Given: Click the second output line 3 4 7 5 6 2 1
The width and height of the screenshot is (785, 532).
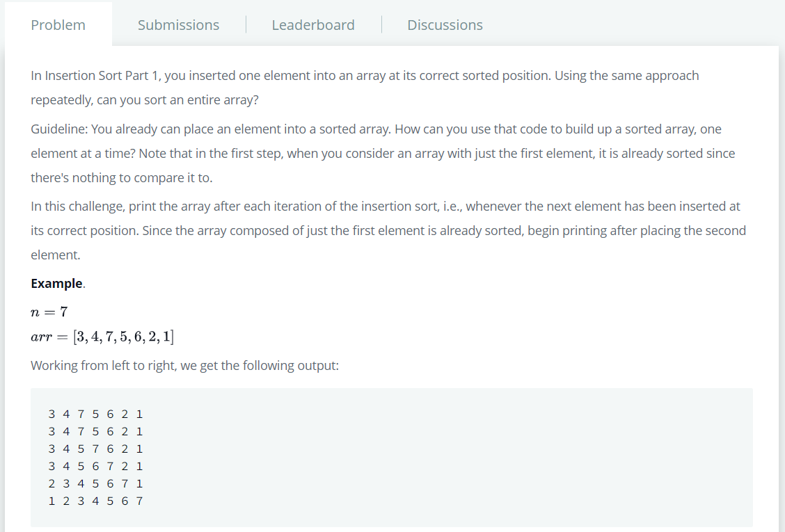Looking at the screenshot, I should coord(95,431).
